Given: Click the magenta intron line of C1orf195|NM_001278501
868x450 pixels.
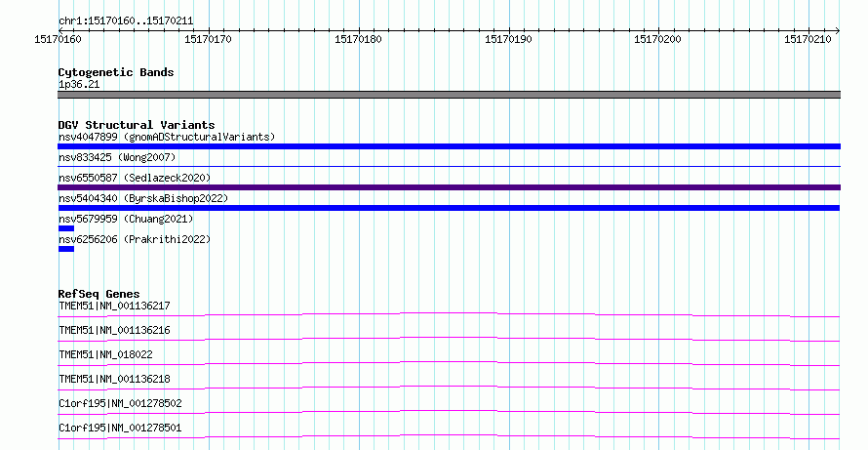Looking at the screenshot, I should [x=449, y=436].
